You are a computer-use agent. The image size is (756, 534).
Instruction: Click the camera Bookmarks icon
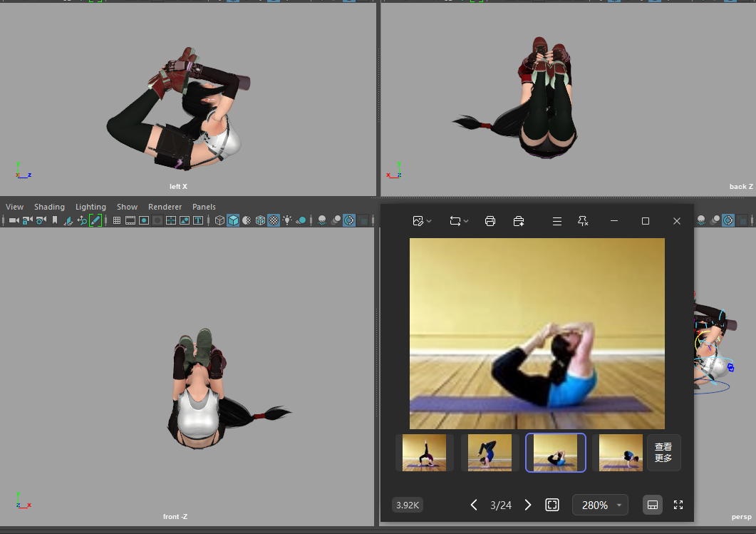point(54,220)
